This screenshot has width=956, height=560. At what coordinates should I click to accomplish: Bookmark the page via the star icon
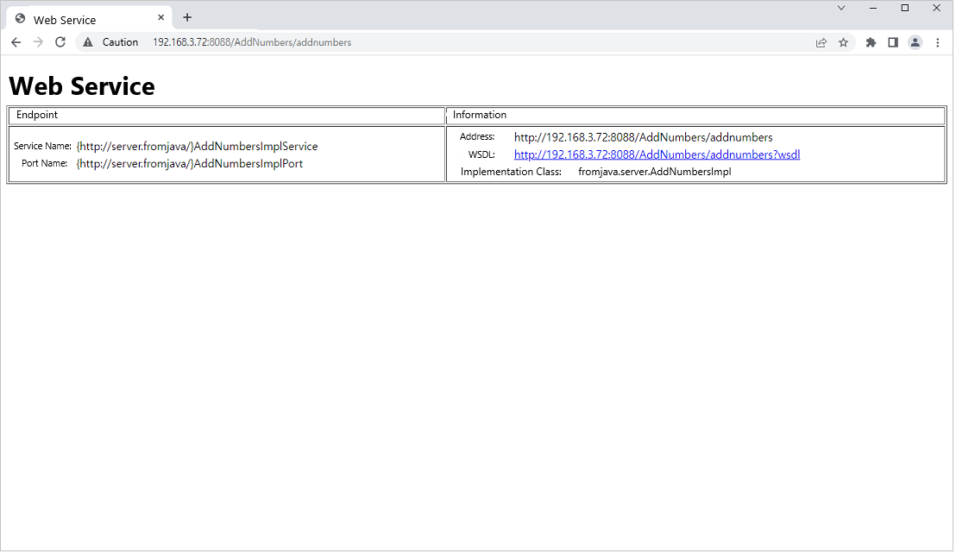click(844, 41)
